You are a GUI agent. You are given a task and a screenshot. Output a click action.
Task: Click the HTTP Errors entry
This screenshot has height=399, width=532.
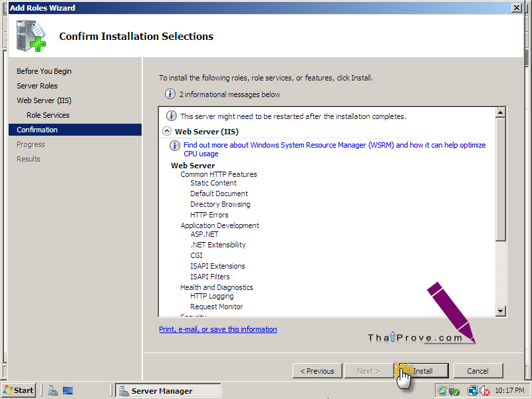point(209,215)
